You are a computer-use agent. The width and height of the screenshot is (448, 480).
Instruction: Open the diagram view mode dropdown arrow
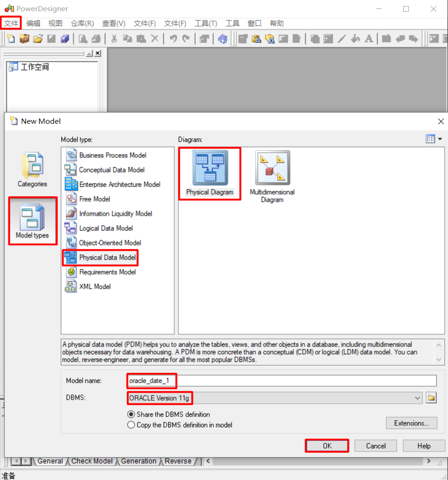click(x=440, y=139)
